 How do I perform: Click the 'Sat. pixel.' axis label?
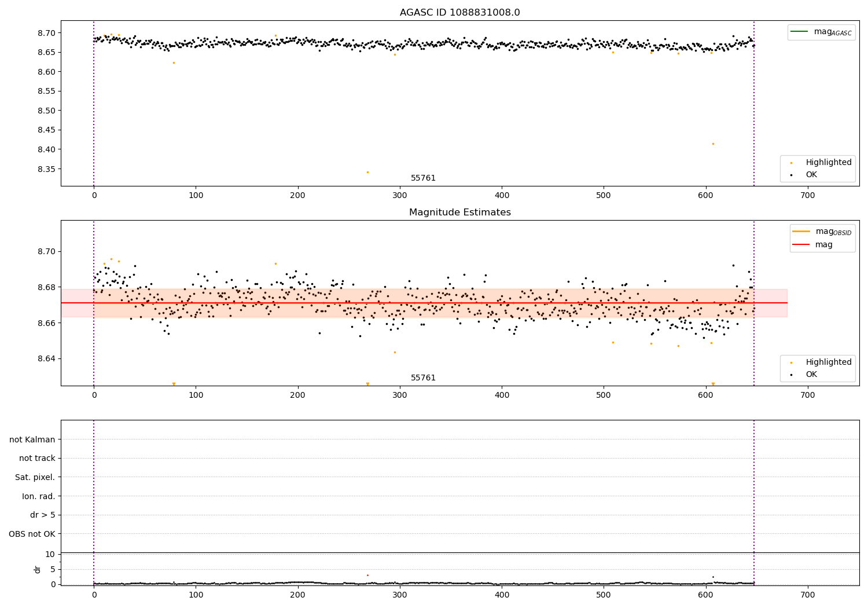point(35,478)
